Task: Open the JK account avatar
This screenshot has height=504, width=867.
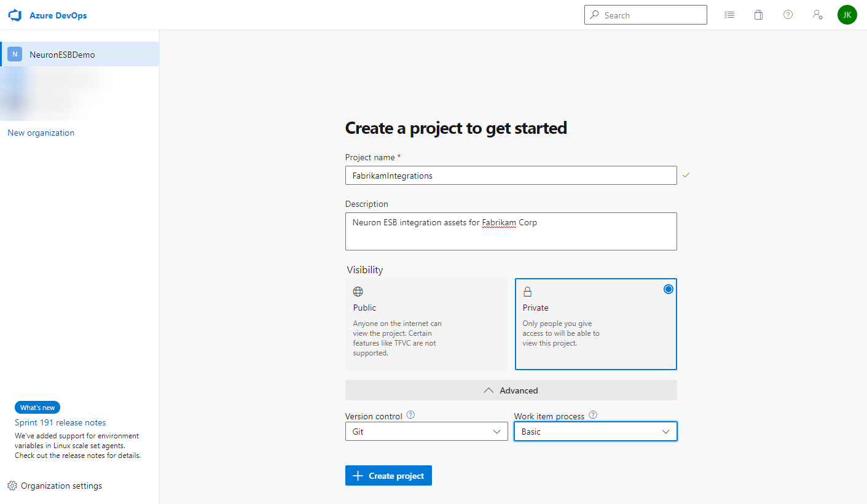Action: (x=847, y=15)
